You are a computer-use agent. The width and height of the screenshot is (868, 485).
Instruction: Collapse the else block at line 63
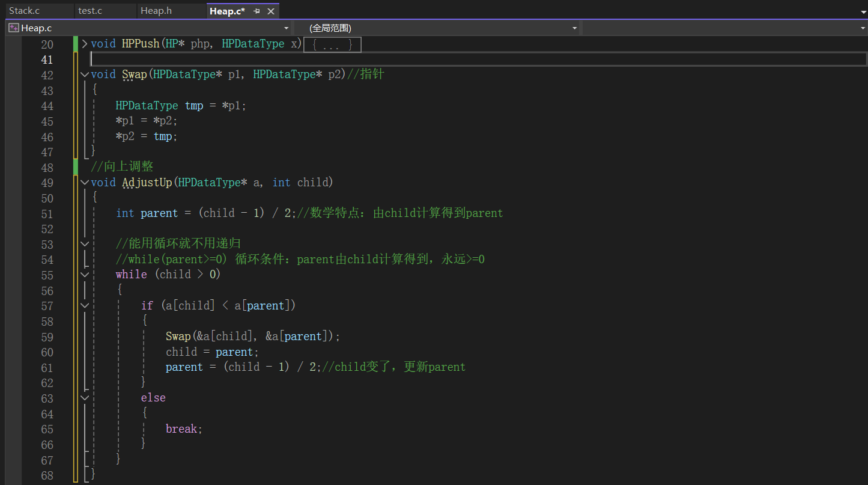coord(85,398)
